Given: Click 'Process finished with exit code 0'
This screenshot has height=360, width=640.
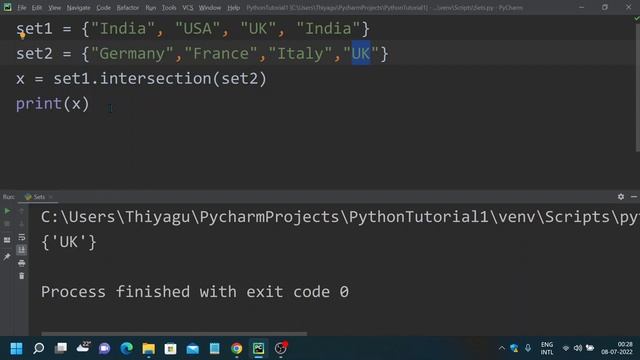Looking at the screenshot, I should 195,292.
